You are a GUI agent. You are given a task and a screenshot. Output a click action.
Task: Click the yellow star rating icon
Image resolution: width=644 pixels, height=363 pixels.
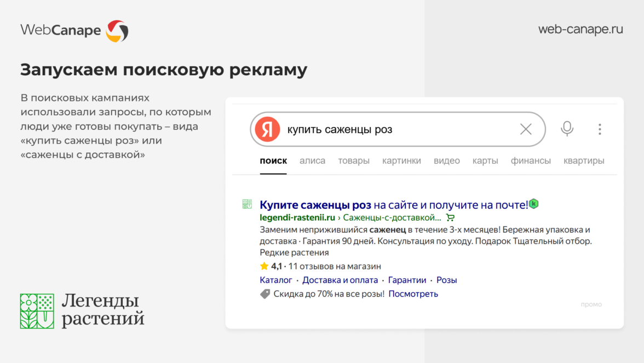pyautogui.click(x=264, y=266)
